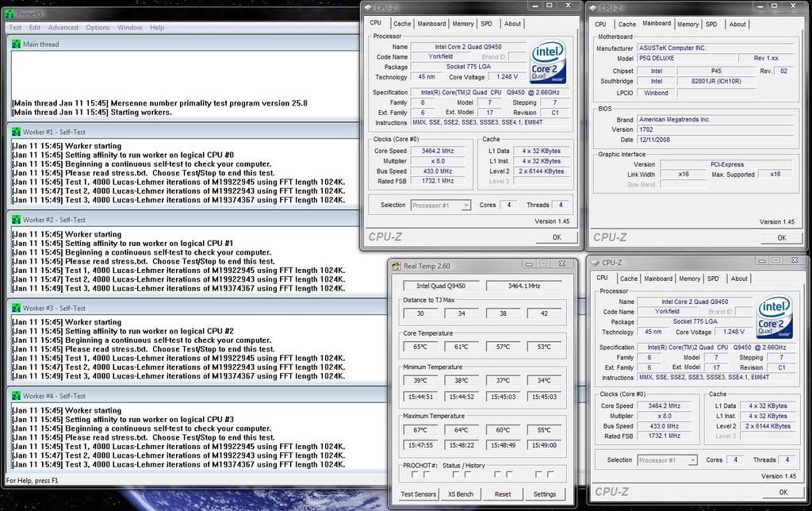Switch to Cache tab in lower-right CPU-Z

coord(629,279)
